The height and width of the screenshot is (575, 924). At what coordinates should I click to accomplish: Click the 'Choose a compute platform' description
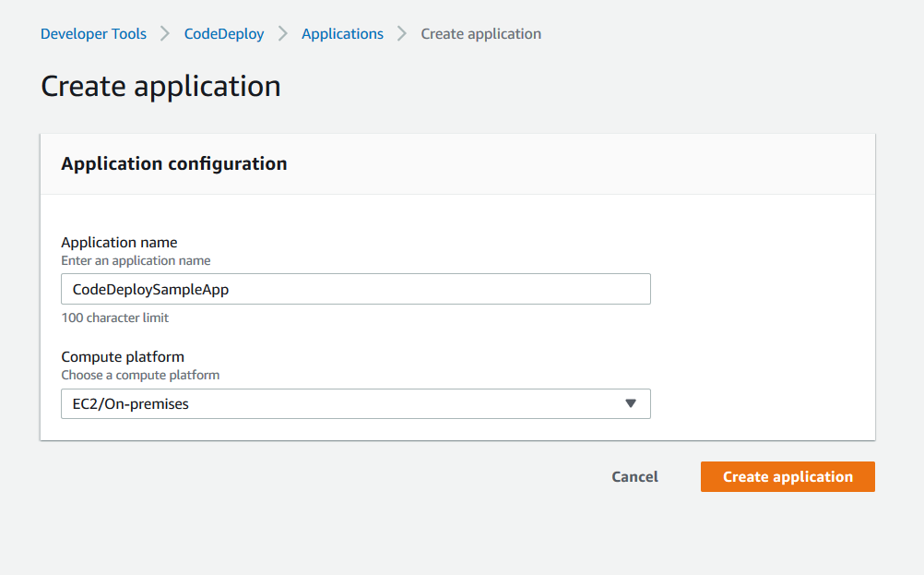pyautogui.click(x=140, y=375)
